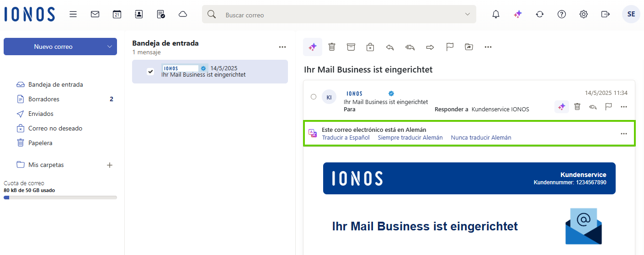This screenshot has width=644, height=255.
Task: Click the Borradores count badge 2
Action: (112, 99)
